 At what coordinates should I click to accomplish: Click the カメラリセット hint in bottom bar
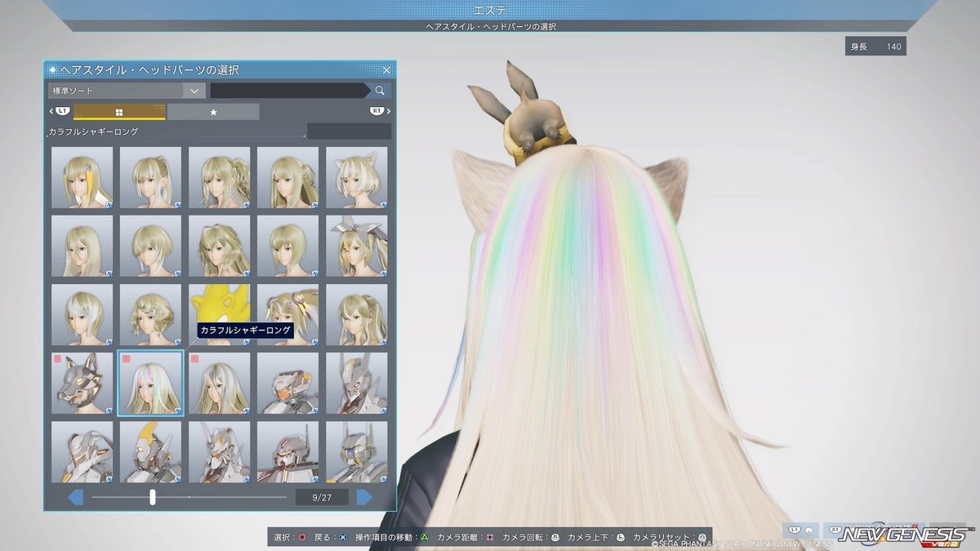point(670,537)
